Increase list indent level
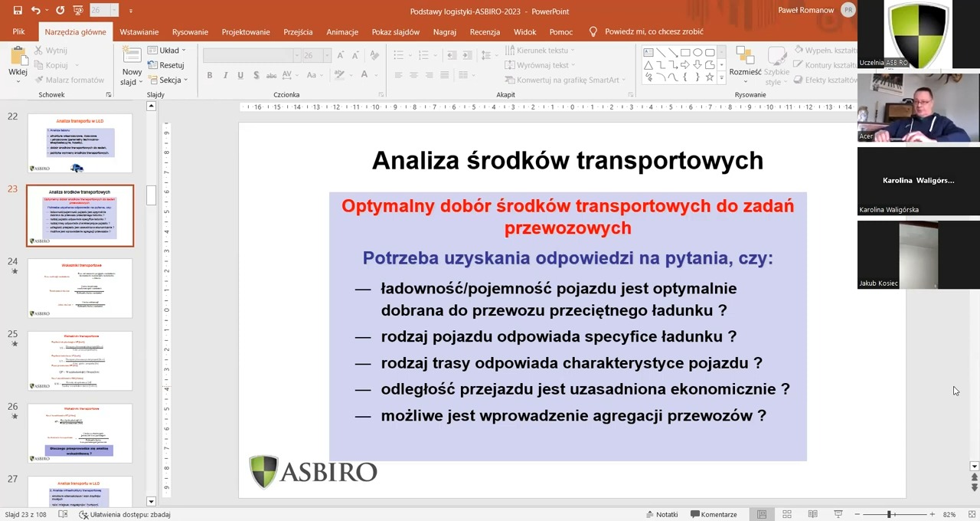The image size is (980, 521). pos(467,55)
